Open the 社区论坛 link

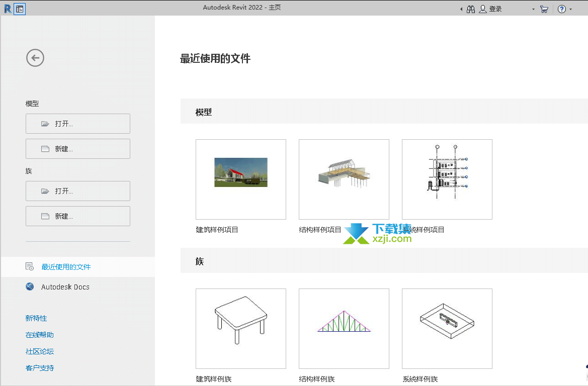click(40, 351)
